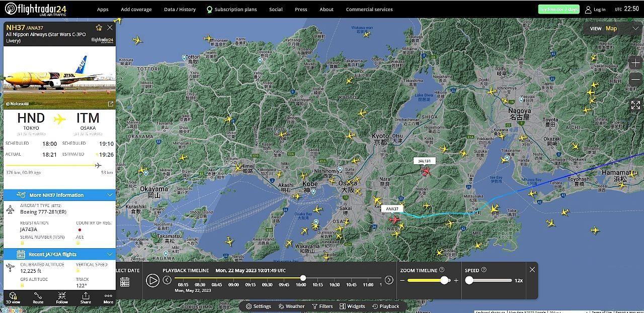Expand Recent JA743A flights section
This screenshot has height=313, width=644.
59,254
